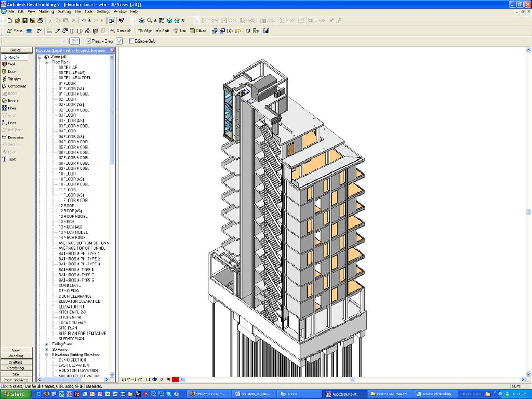Click the 3D view toolbar button
The height and width of the screenshot is (399, 532).
point(180,20)
